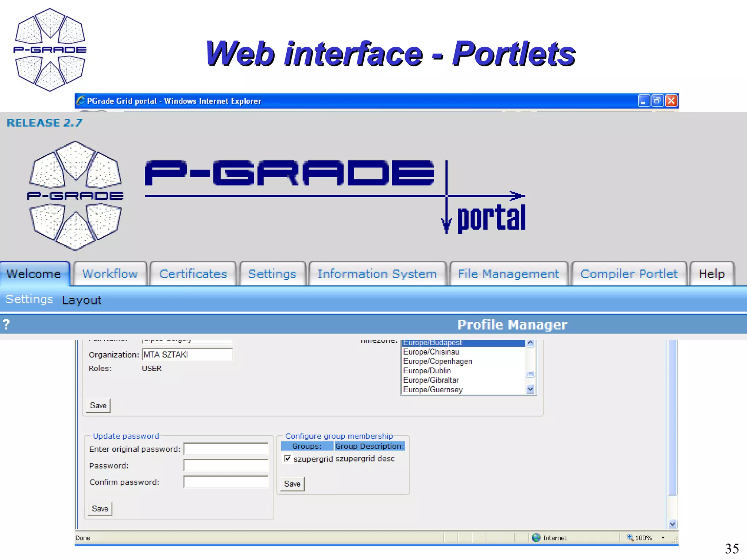Click the Confirm password field
This screenshot has height=560, width=747.
coord(226,482)
